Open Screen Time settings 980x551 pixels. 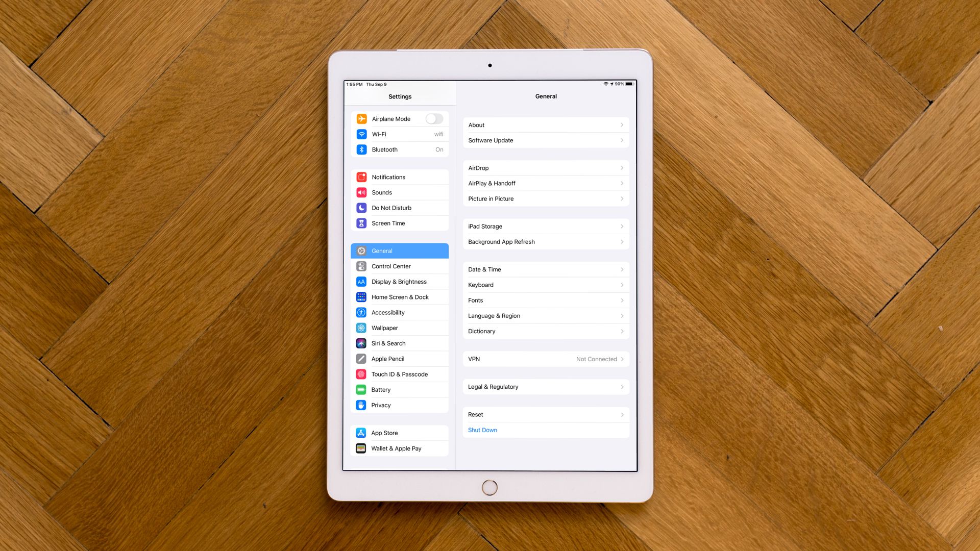coord(401,222)
